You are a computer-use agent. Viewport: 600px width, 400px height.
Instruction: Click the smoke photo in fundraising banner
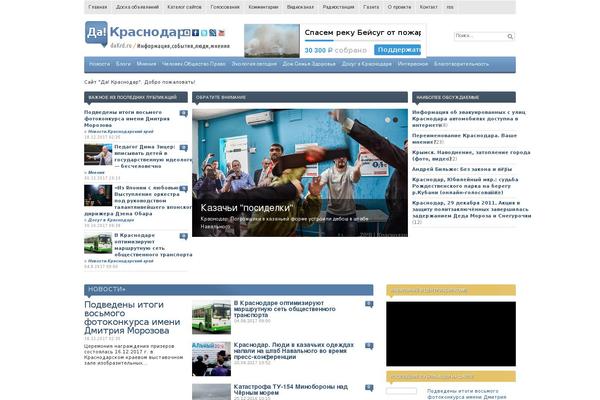(x=272, y=41)
